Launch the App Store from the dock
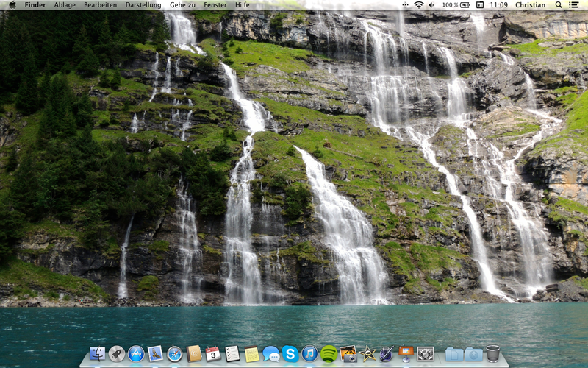This screenshot has height=368, width=588. [x=136, y=354]
